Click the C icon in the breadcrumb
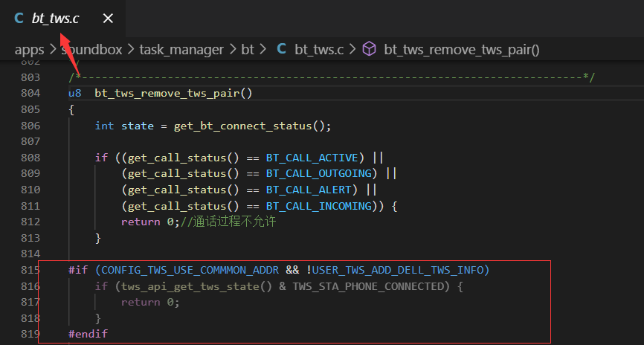The image size is (644, 345). pyautogui.click(x=281, y=49)
